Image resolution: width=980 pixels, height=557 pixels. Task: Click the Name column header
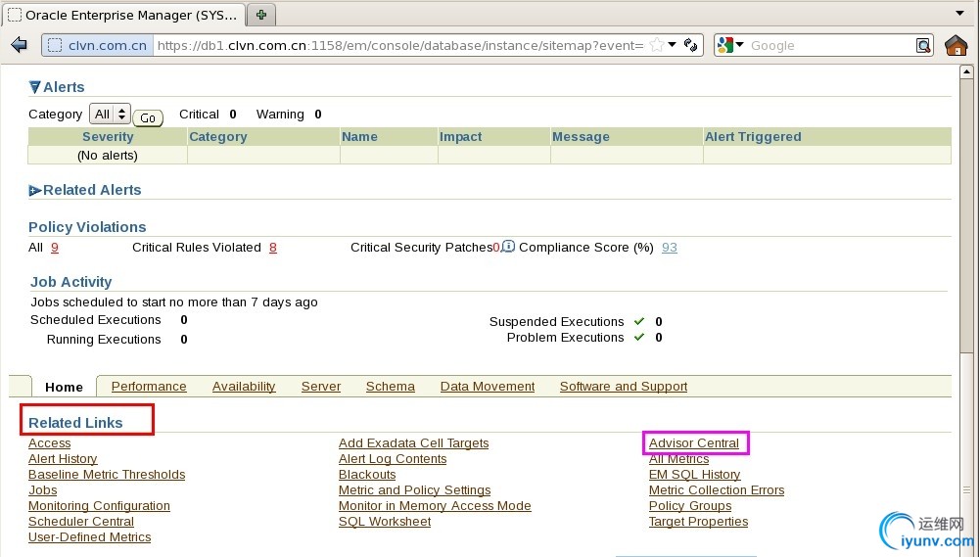pyautogui.click(x=389, y=136)
